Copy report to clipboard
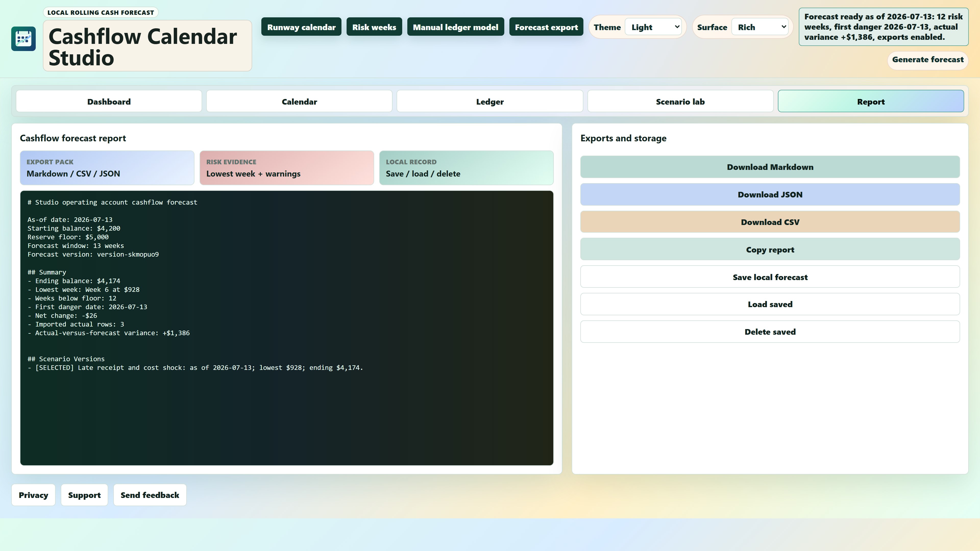 770,249
